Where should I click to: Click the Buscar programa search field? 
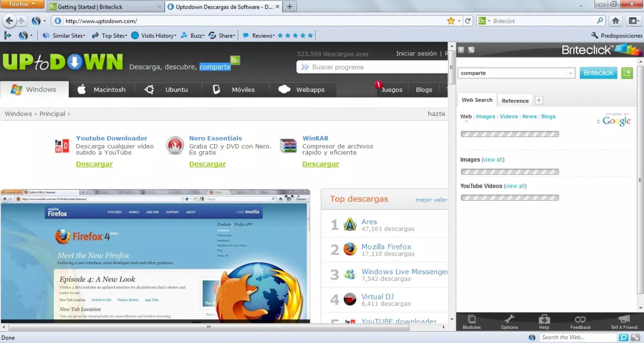pyautogui.click(x=373, y=67)
